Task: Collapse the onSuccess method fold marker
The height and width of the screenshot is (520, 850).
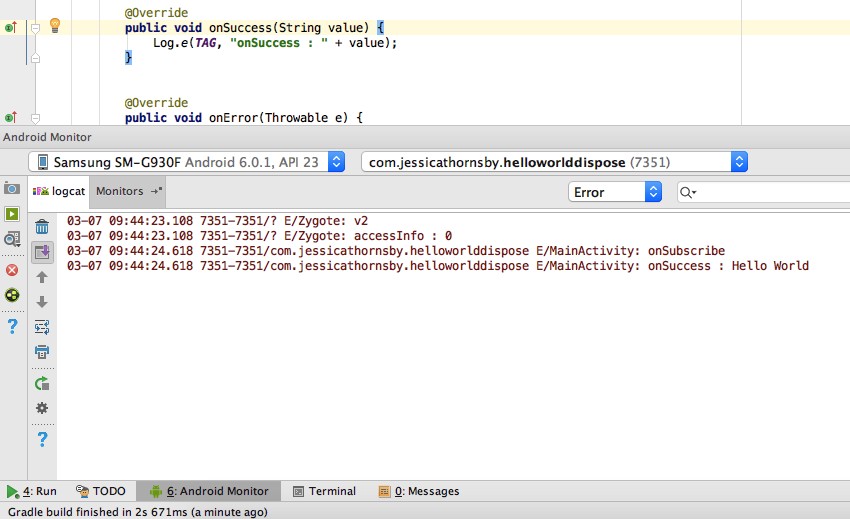Action: [x=35, y=28]
